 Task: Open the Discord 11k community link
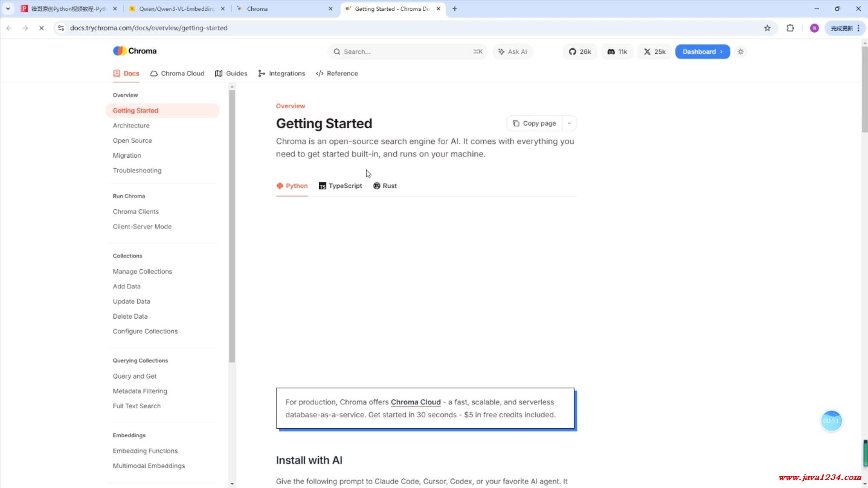617,52
